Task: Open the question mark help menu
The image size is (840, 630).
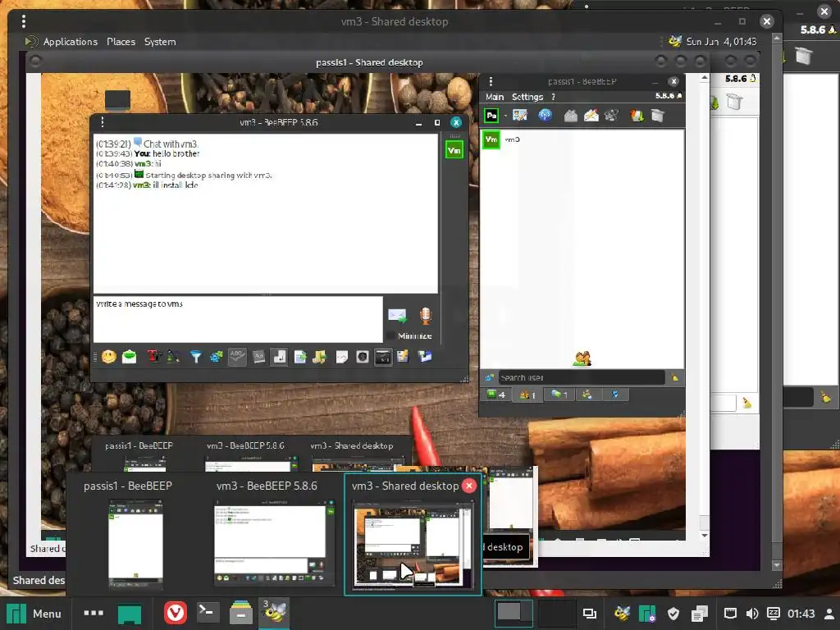Action: tap(554, 97)
